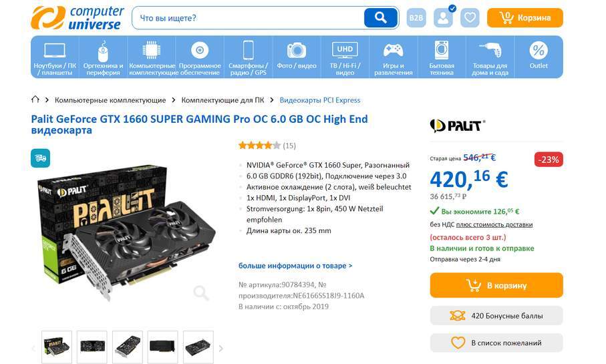606x364 pixels.
Task: Open the B2B section icon
Action: tap(416, 18)
